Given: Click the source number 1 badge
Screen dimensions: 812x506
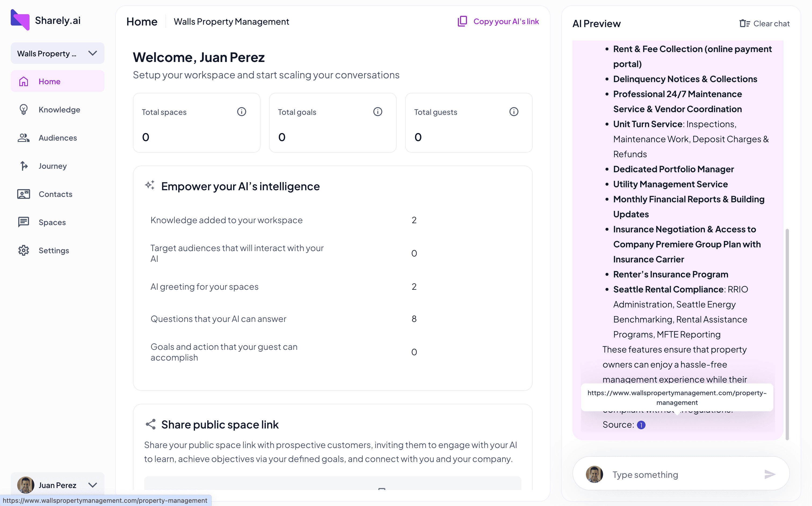Looking at the screenshot, I should (641, 425).
